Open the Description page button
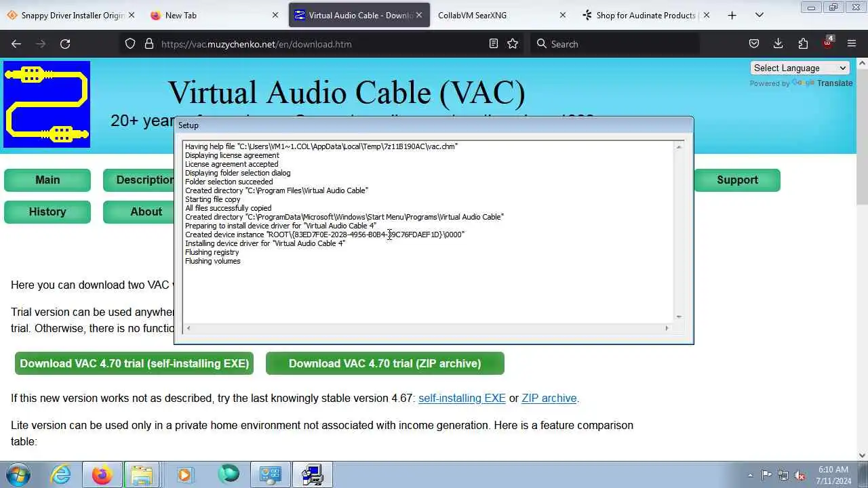Screen dimensions: 868x488 138,180
